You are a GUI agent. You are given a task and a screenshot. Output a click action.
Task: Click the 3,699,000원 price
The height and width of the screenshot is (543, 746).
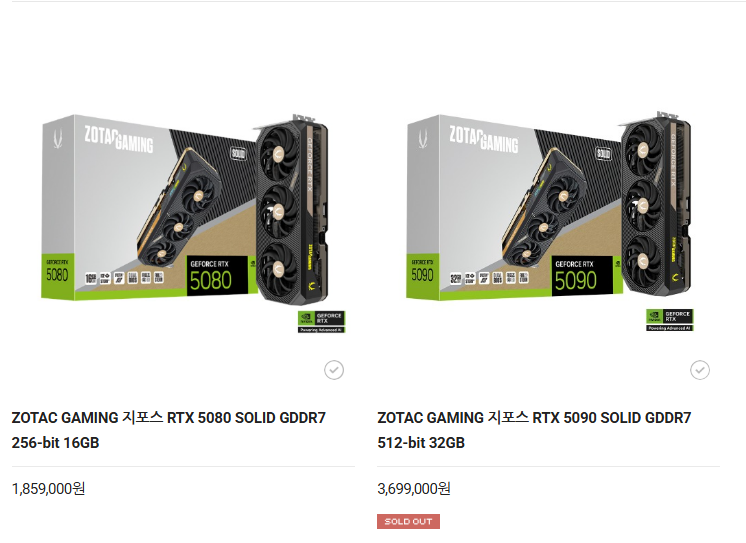(414, 489)
